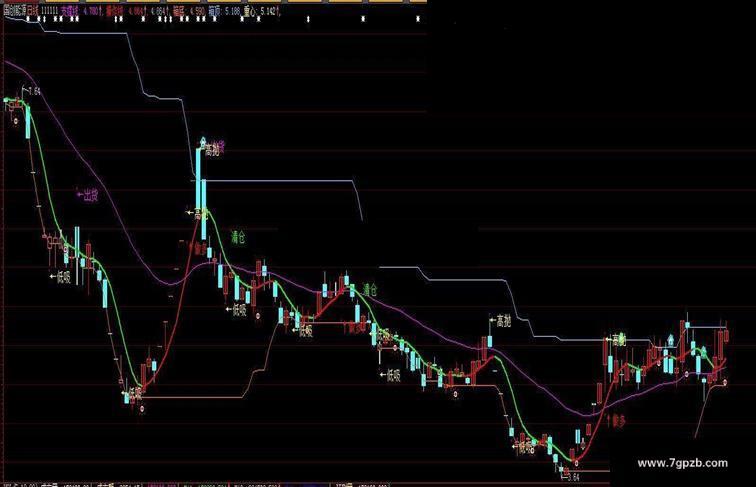Select the purple 出货 signal label
Screen dimensions: 756x487
coord(91,195)
